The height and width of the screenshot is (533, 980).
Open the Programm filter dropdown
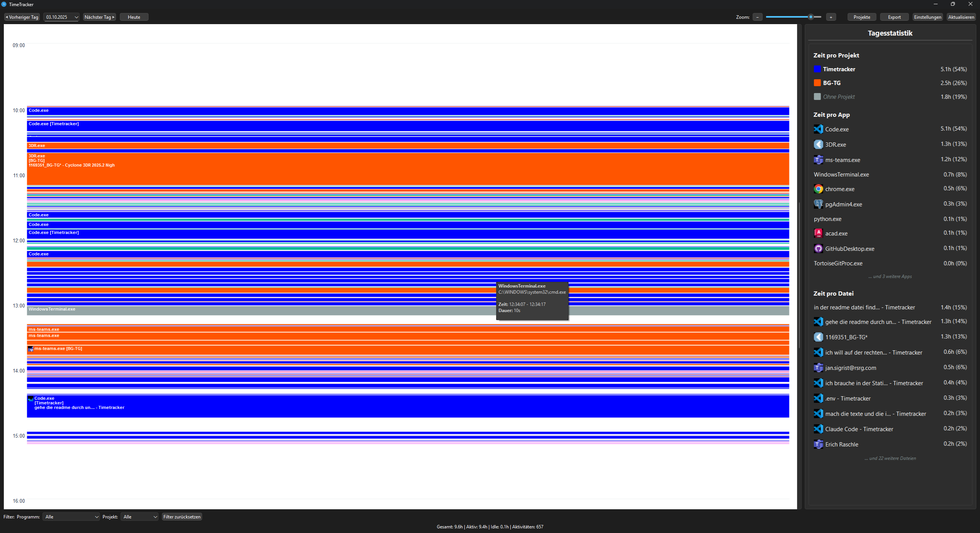[x=71, y=517]
